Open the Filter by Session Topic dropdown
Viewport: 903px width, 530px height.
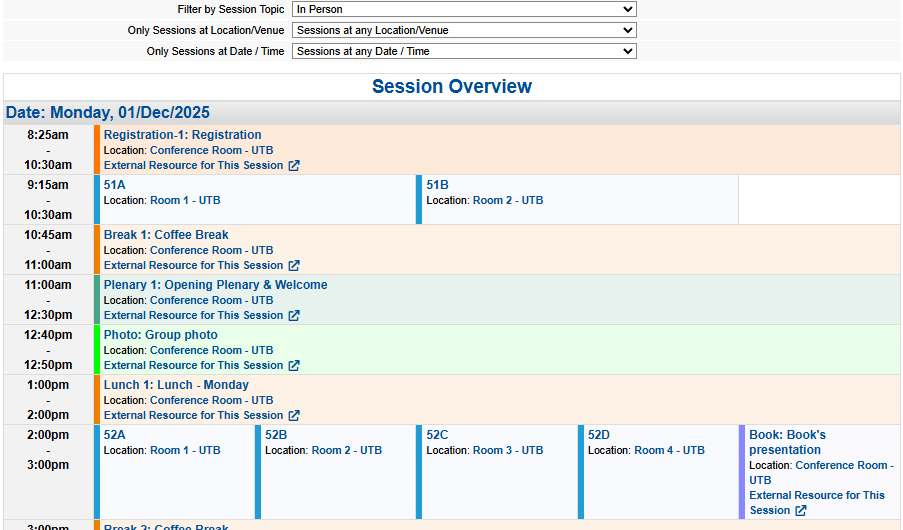point(464,9)
